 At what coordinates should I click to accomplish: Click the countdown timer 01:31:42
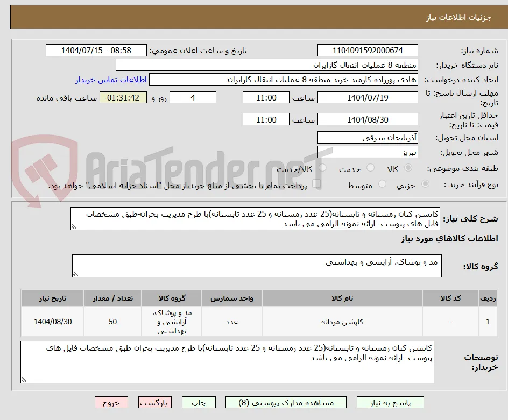[123, 97]
